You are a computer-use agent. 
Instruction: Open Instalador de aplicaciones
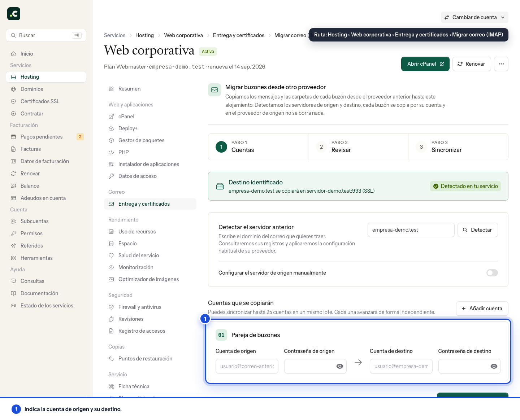click(150, 164)
